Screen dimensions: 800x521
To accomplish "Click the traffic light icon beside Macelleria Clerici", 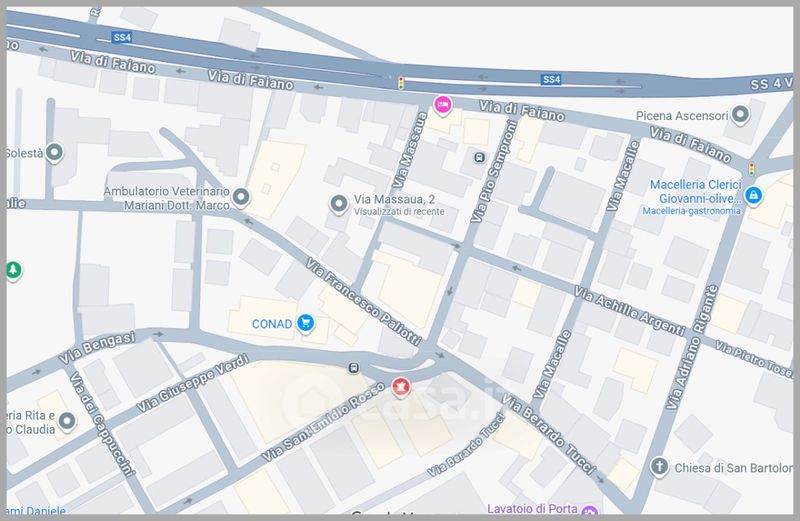I will 752,169.
